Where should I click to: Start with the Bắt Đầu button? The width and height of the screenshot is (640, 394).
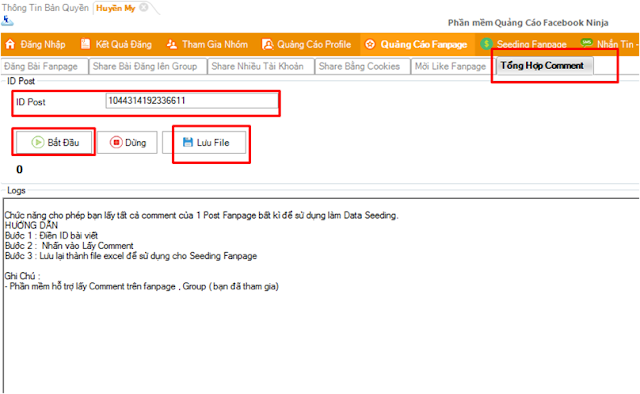point(54,142)
